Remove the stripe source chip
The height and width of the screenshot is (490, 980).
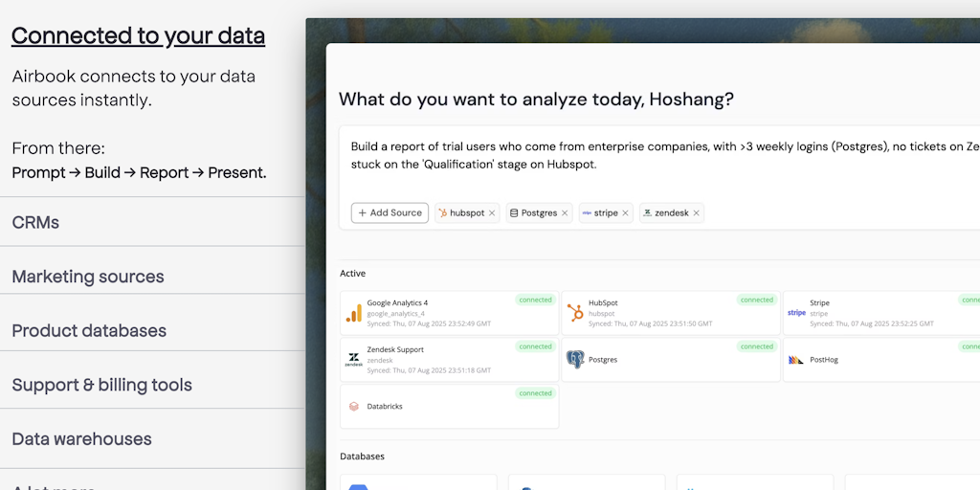click(625, 213)
